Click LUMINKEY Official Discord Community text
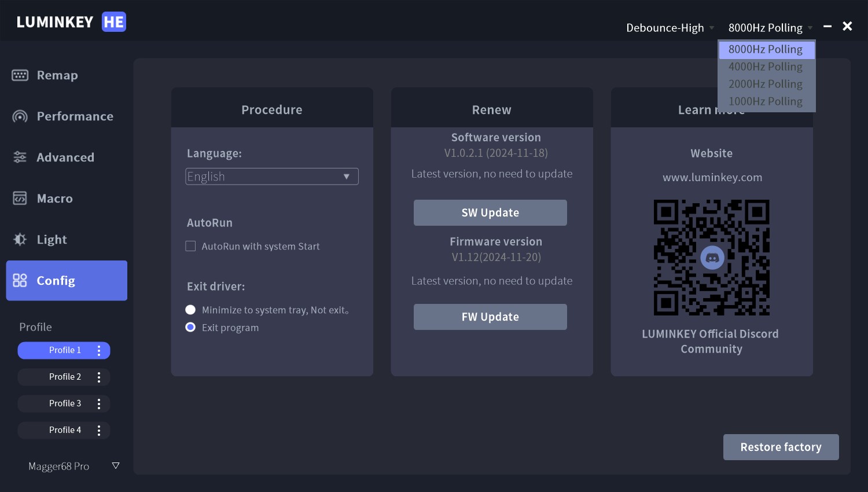 [711, 342]
